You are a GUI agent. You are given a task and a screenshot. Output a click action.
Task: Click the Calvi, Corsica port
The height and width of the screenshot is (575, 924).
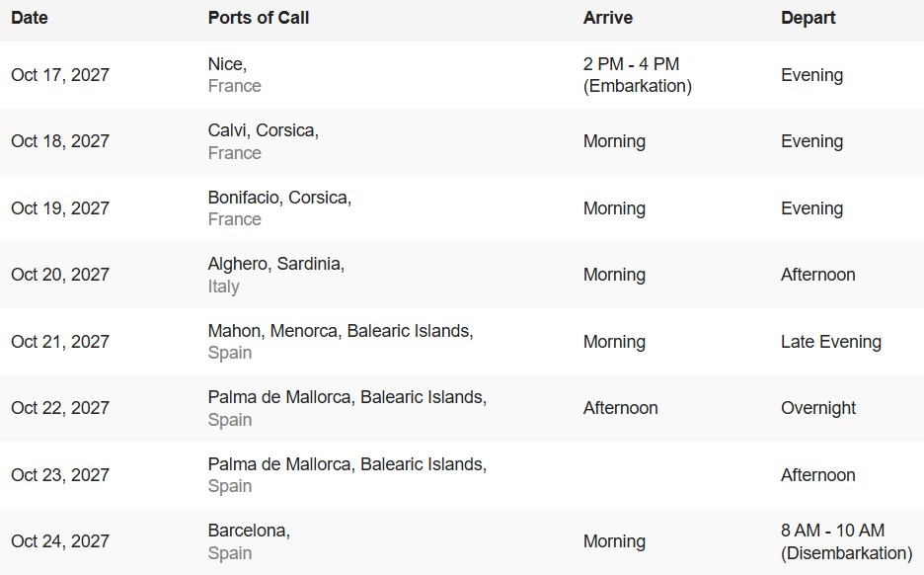click(x=263, y=130)
